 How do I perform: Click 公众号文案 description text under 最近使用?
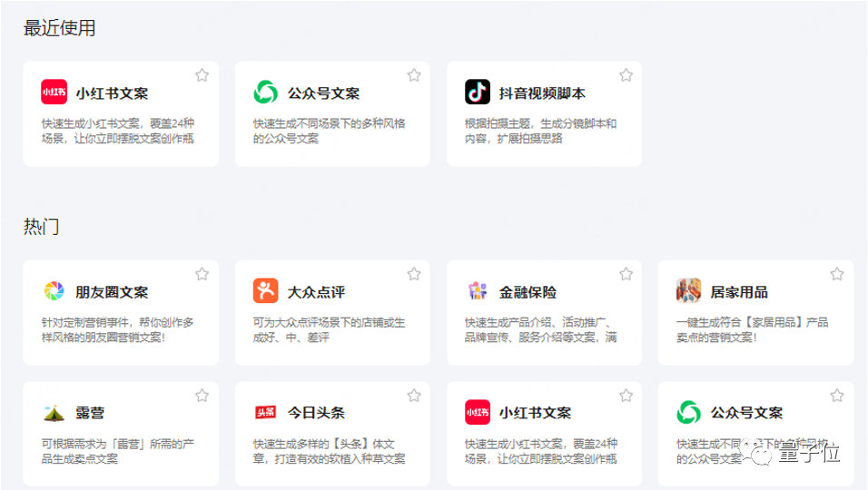pos(329,131)
